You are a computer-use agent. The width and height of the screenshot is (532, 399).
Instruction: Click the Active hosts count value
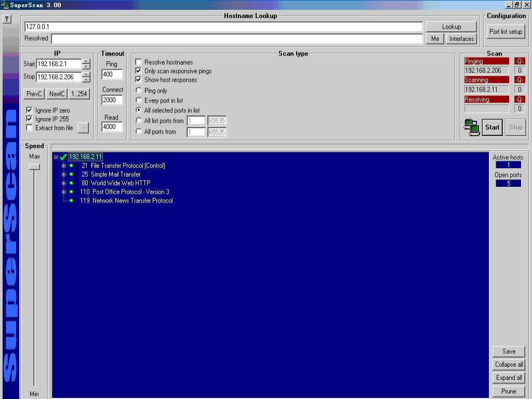click(508, 165)
